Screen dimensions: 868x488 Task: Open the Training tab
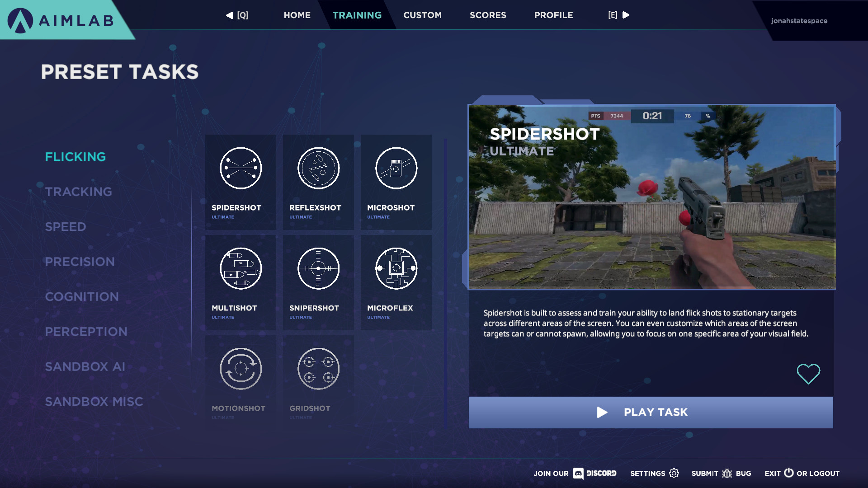pos(357,15)
